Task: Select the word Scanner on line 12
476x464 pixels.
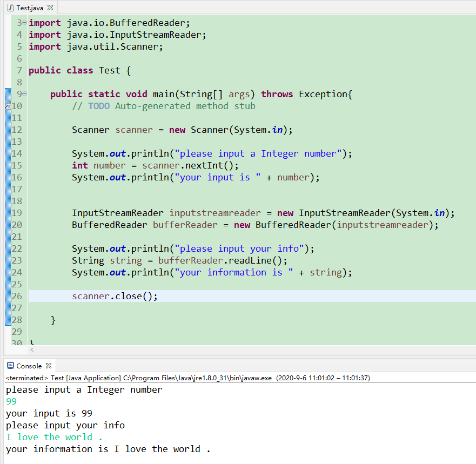Action: [x=90, y=130]
